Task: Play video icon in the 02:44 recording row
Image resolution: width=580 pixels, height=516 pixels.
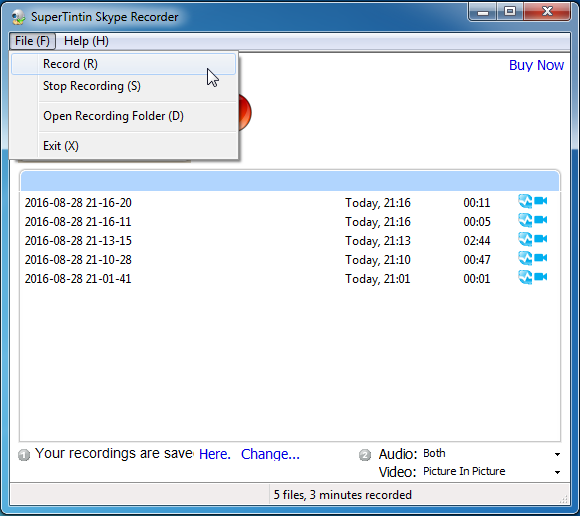Action: click(x=540, y=239)
